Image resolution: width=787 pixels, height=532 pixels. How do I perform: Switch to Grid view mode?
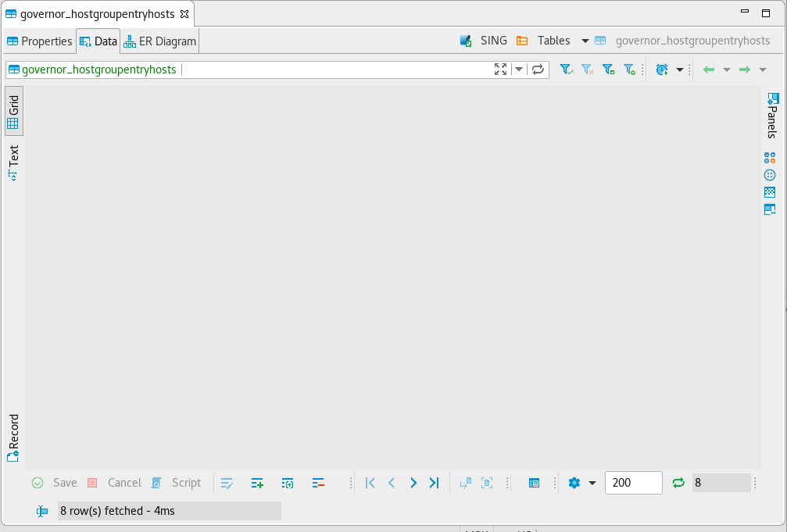pos(13,111)
